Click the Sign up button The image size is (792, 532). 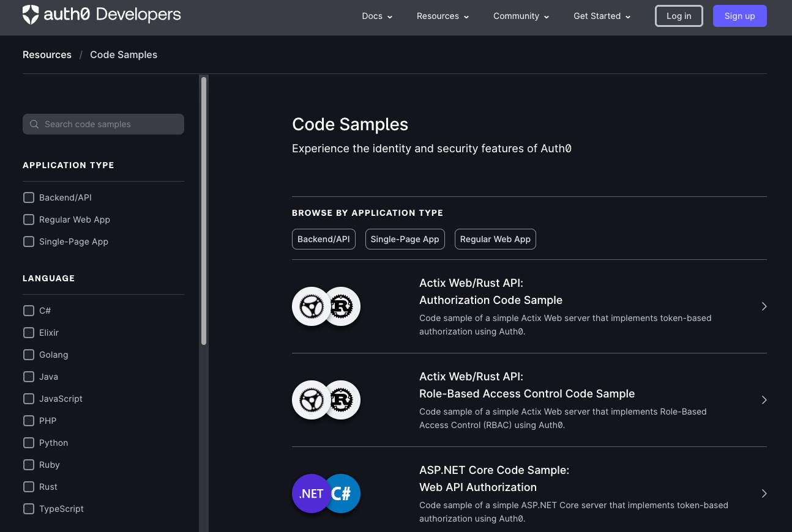(739, 17)
